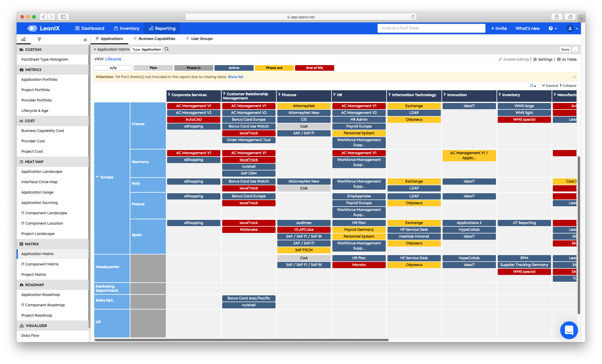Click the horizontal matrix scrollbar

(x=241, y=340)
